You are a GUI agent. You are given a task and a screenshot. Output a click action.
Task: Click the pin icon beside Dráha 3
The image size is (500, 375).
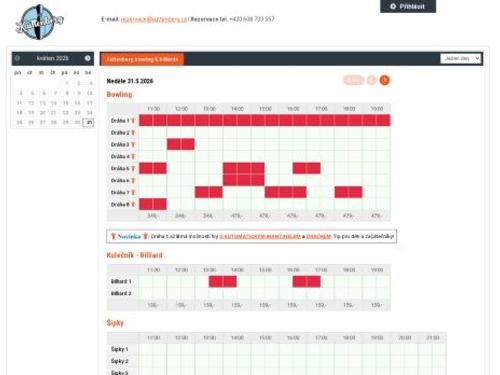[133, 145]
